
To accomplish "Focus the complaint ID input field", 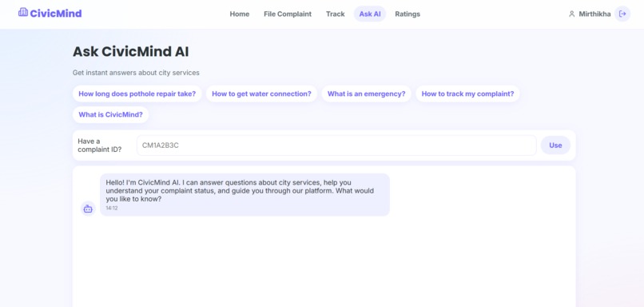I will [336, 145].
